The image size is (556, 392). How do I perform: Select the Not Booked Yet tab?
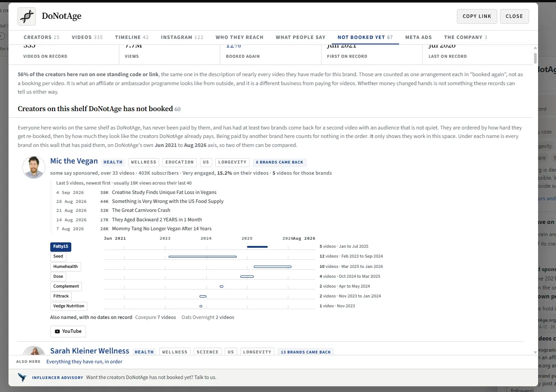[365, 37]
